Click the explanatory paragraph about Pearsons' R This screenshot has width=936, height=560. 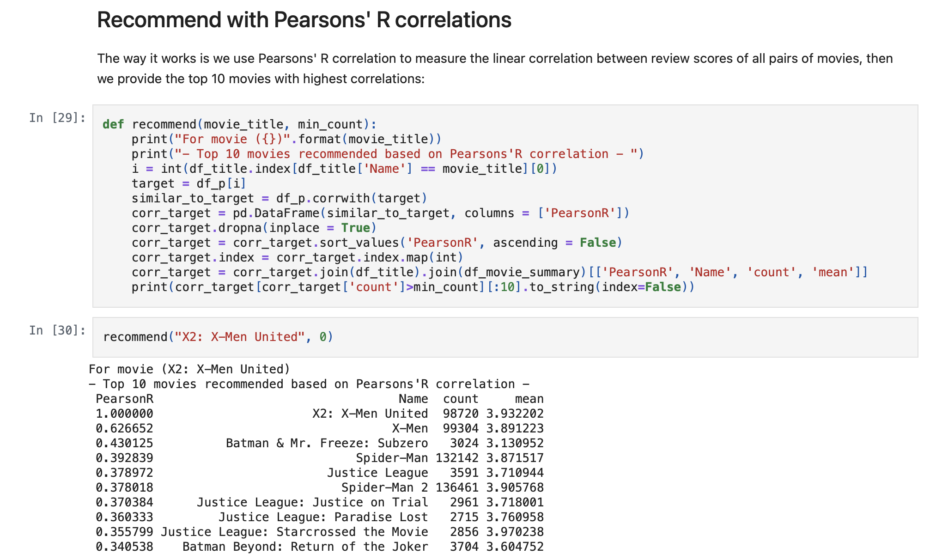tap(494, 68)
